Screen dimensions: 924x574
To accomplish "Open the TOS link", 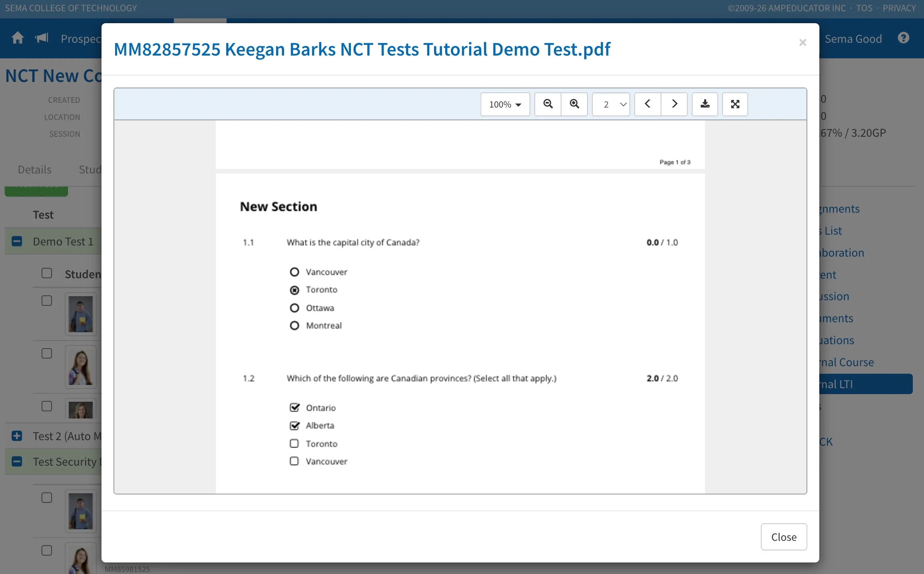I will coord(864,8).
